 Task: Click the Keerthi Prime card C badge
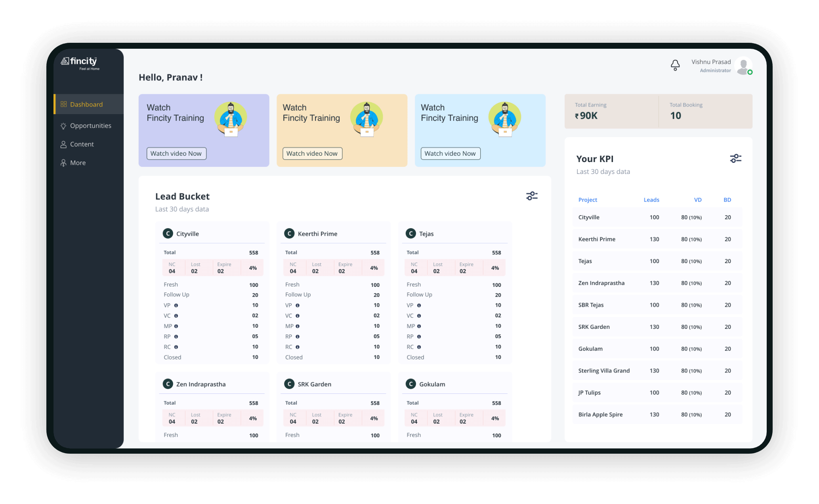289,233
